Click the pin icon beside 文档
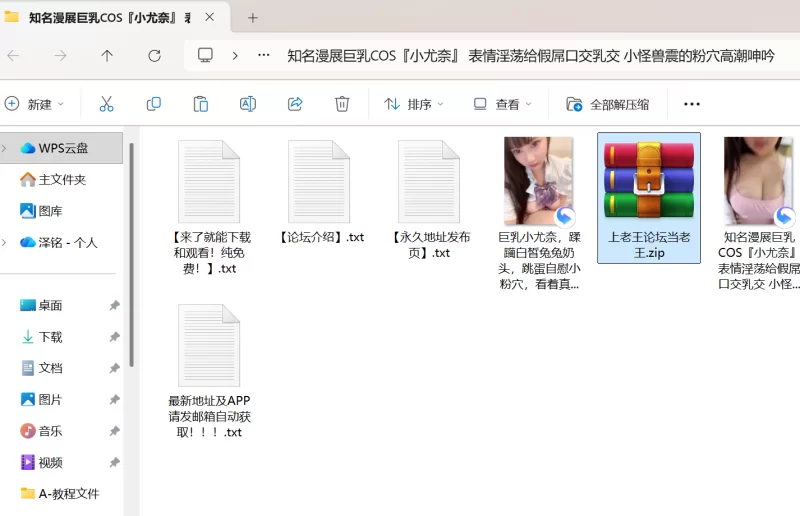Screen dimensions: 800x516 tap(114, 368)
